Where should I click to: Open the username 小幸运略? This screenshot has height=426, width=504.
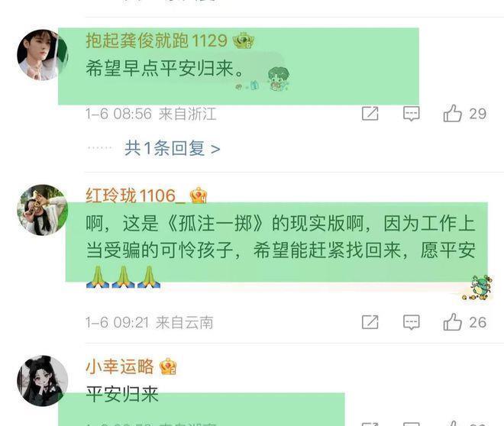tap(120, 366)
